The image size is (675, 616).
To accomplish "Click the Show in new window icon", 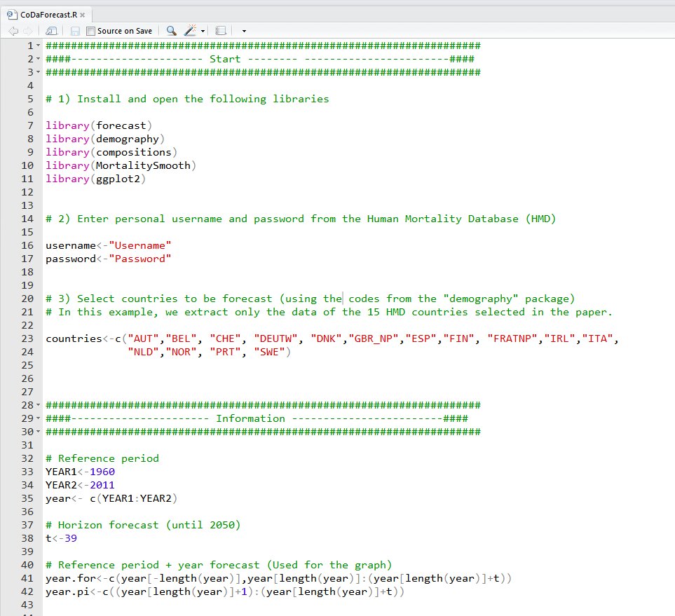I will coord(51,31).
